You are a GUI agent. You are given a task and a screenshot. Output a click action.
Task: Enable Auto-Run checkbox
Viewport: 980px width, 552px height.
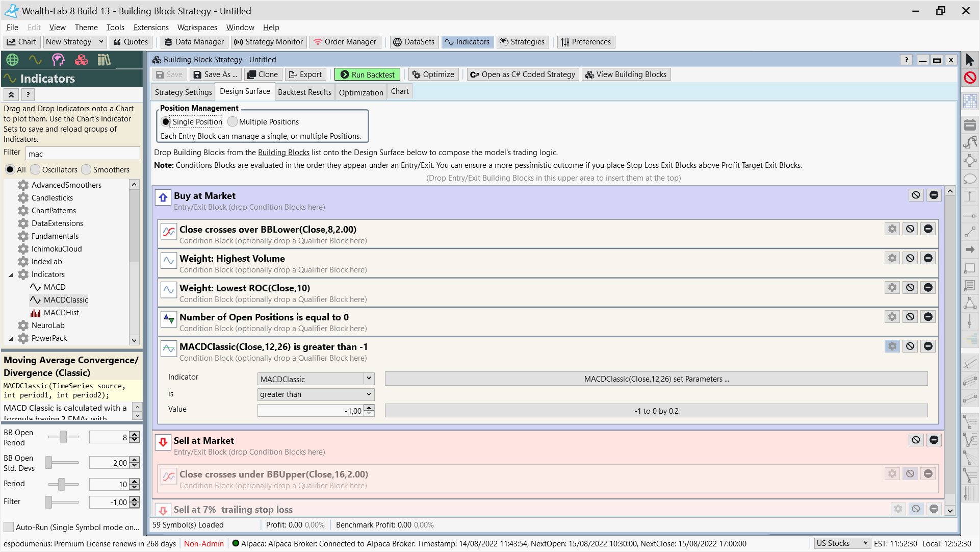(x=9, y=527)
